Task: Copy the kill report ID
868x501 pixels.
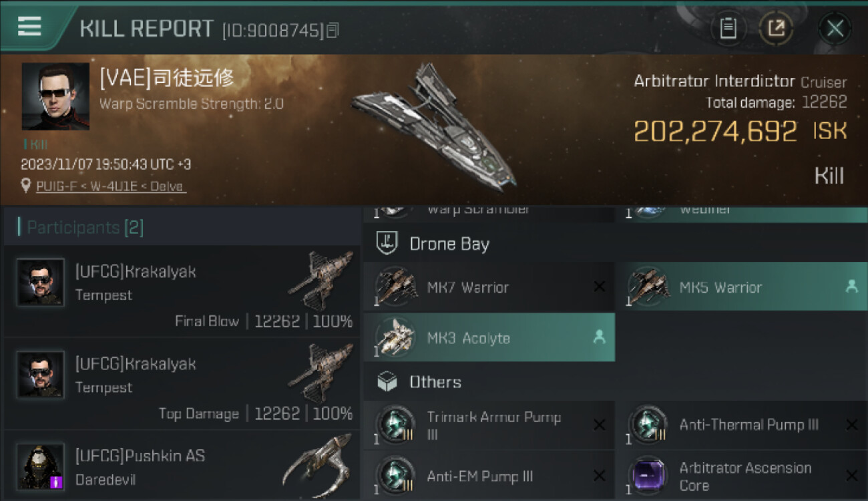Action: [333, 30]
